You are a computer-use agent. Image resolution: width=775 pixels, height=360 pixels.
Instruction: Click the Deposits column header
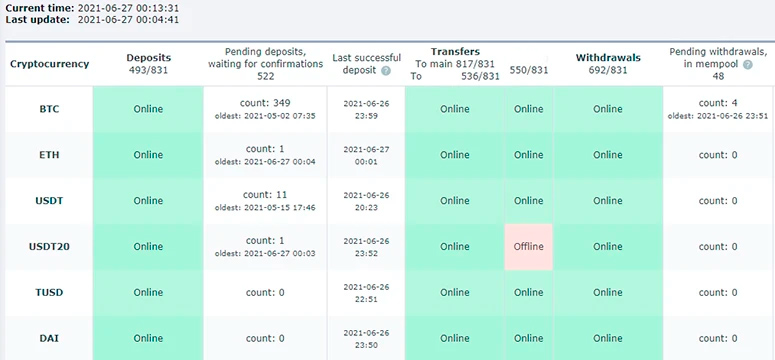pos(148,58)
